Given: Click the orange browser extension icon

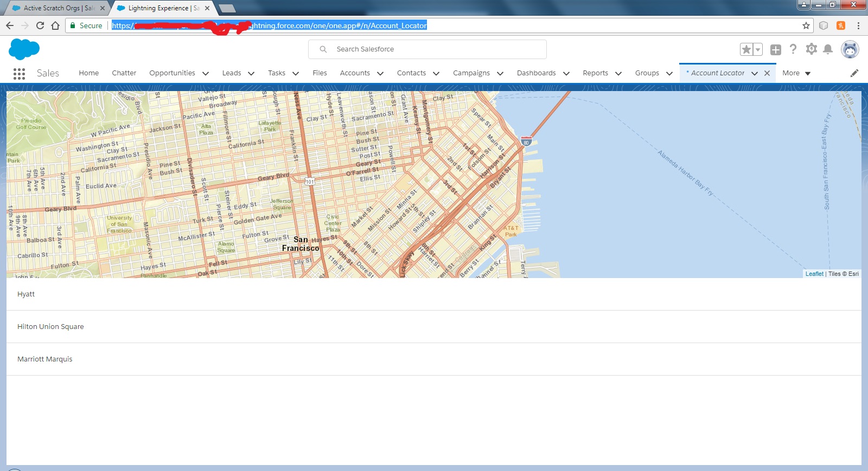Looking at the screenshot, I should [x=841, y=25].
